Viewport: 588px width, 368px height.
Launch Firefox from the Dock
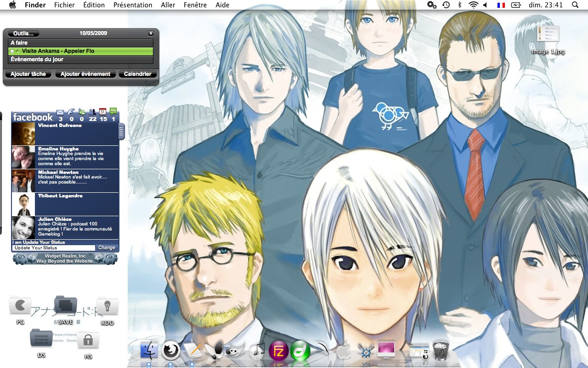tap(171, 351)
